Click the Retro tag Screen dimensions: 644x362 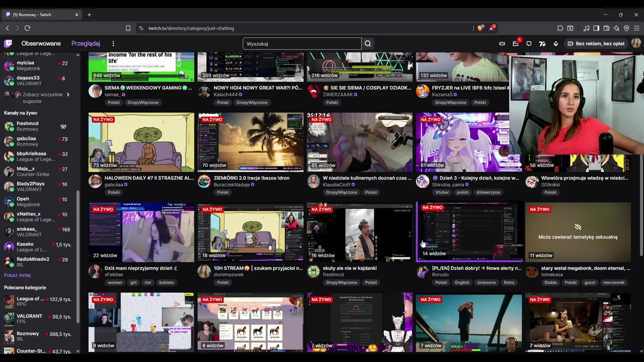click(x=509, y=283)
